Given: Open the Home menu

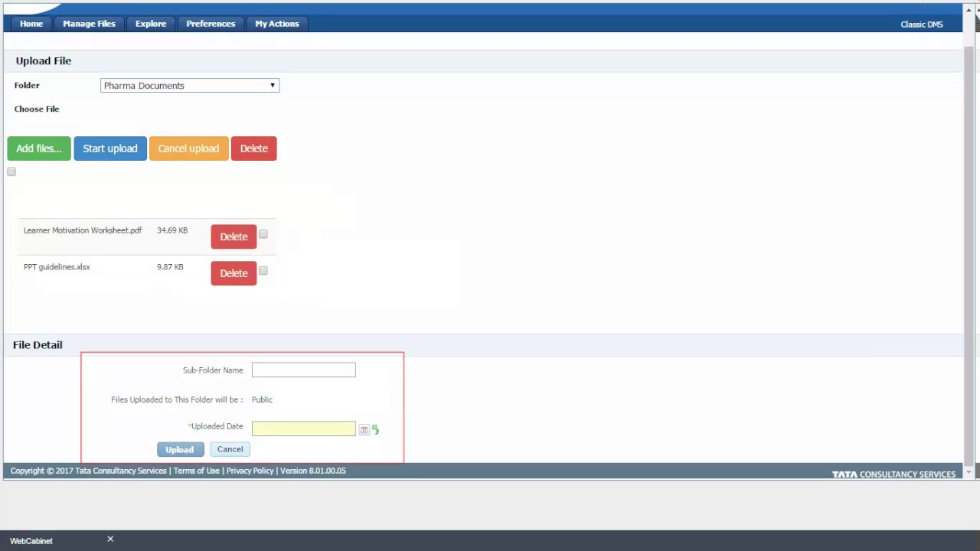Looking at the screenshot, I should pos(31,24).
